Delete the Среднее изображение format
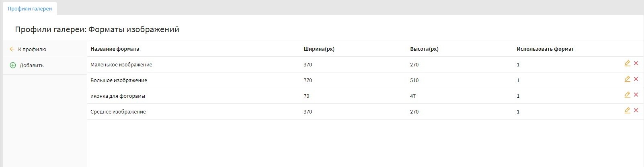Viewport: 644px width, 167px height. 636,110
